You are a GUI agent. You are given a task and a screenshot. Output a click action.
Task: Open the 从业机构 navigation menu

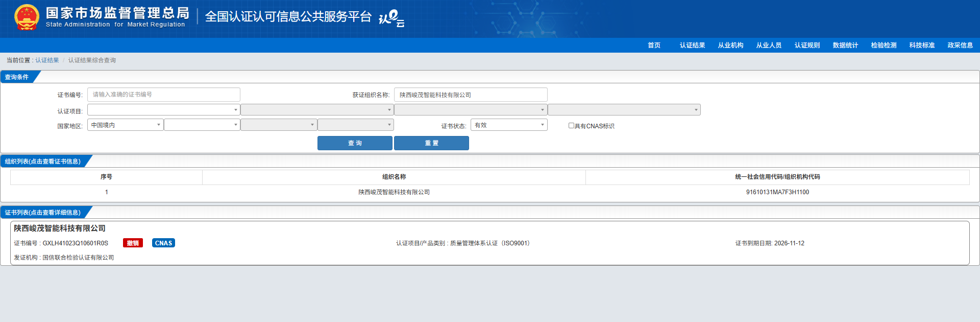click(x=730, y=45)
